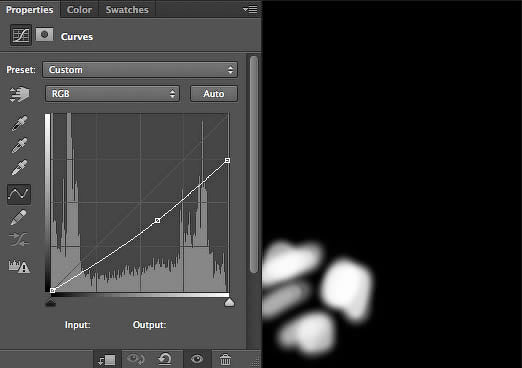Viewport: 522px width, 368px height.
Task: View previous state of adjustment
Action: click(136, 359)
